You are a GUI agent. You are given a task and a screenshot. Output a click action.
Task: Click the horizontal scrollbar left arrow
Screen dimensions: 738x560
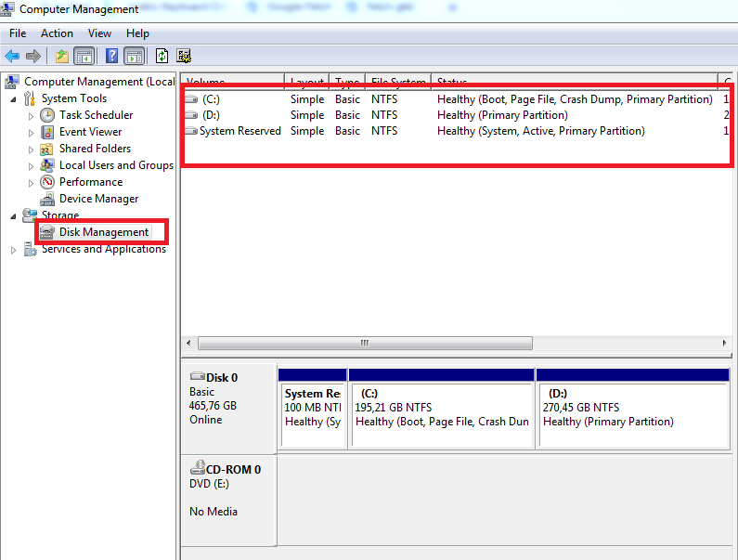pos(188,343)
